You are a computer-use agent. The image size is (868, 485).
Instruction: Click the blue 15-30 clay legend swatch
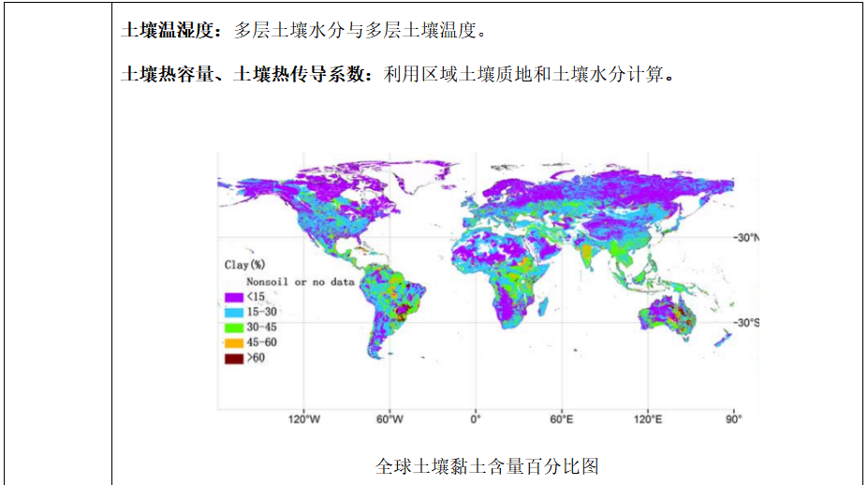tap(233, 313)
